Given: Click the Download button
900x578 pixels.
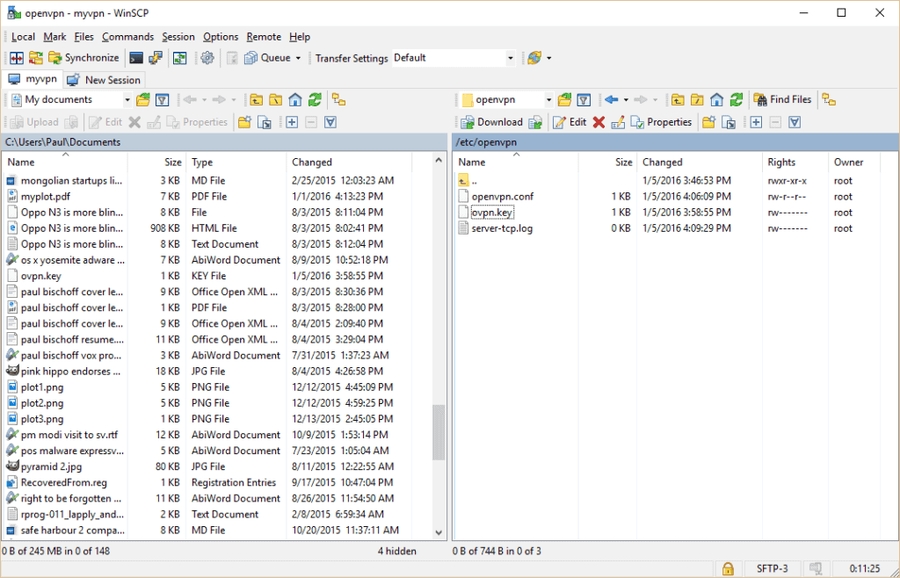Looking at the screenshot, I should [492, 122].
